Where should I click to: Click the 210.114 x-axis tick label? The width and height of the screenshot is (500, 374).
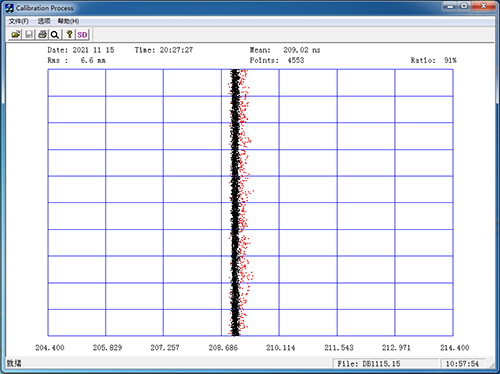tap(280, 348)
